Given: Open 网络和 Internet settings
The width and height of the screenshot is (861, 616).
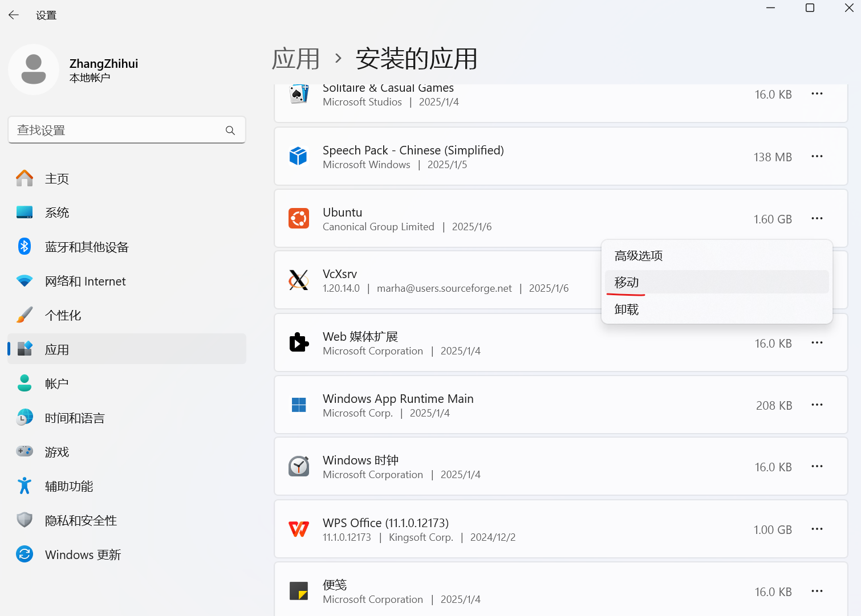Looking at the screenshot, I should click(127, 281).
